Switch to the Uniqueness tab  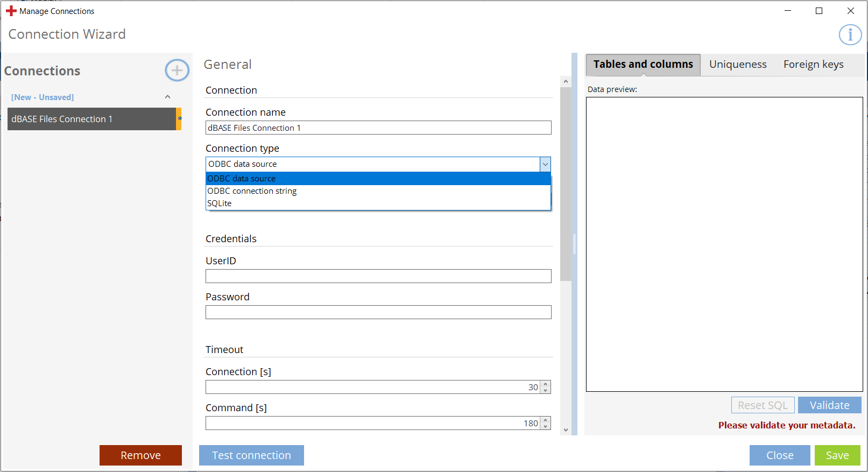coord(738,65)
